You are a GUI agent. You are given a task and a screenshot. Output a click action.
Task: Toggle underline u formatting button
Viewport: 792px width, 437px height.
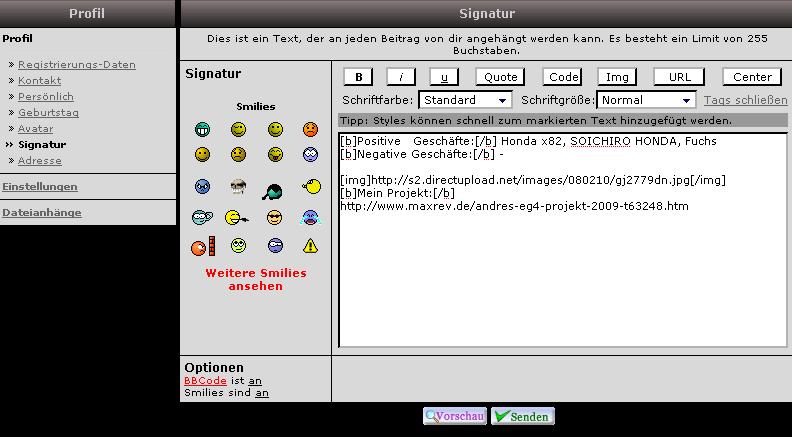444,77
